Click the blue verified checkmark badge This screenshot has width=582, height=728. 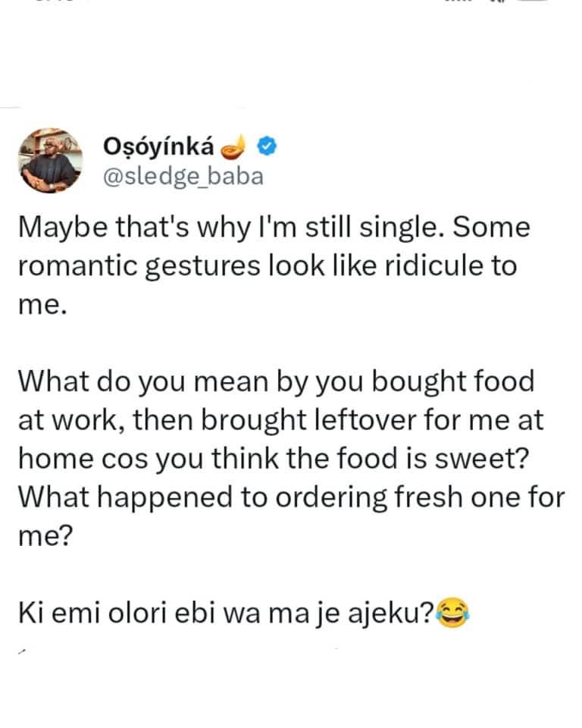tap(268, 145)
